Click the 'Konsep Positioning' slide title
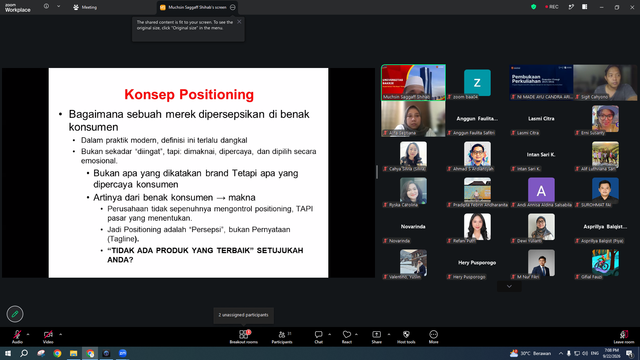 (x=189, y=94)
